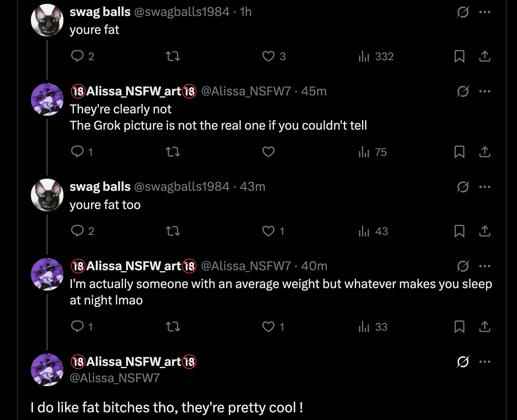Repost the first swag balls post
This screenshot has width=517, height=420.
[x=173, y=56]
